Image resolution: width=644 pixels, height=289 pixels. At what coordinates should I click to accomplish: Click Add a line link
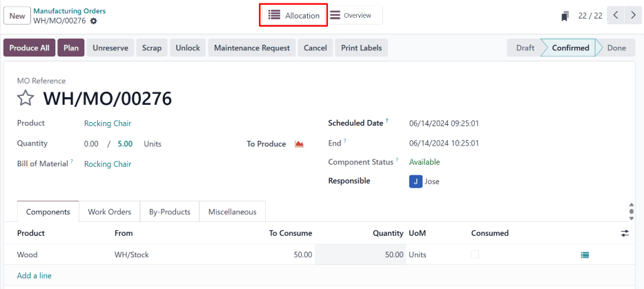tap(34, 275)
